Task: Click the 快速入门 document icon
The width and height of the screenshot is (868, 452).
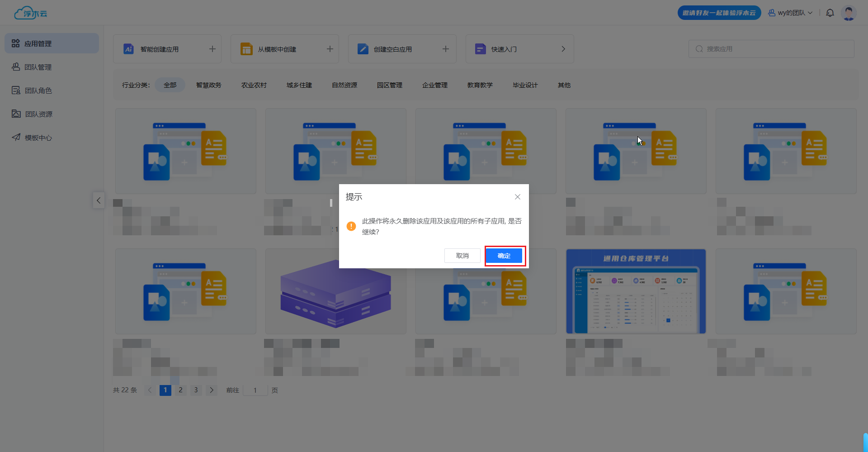Action: [480, 49]
